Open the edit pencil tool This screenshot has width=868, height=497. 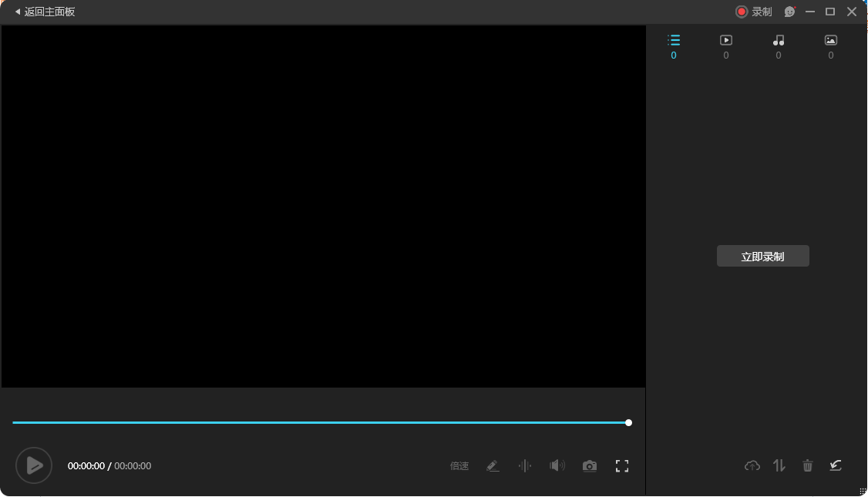[493, 466]
